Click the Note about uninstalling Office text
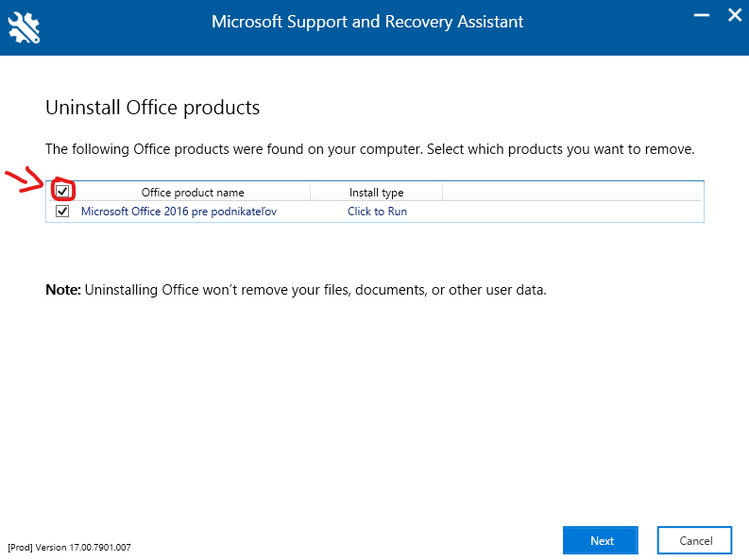The image size is (749, 560). (296, 290)
